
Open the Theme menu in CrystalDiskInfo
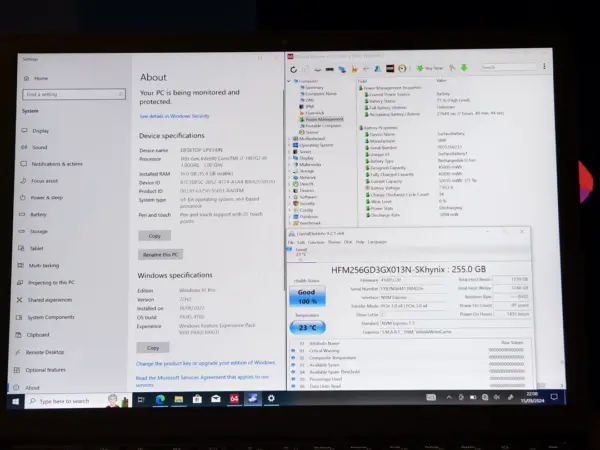coord(334,242)
